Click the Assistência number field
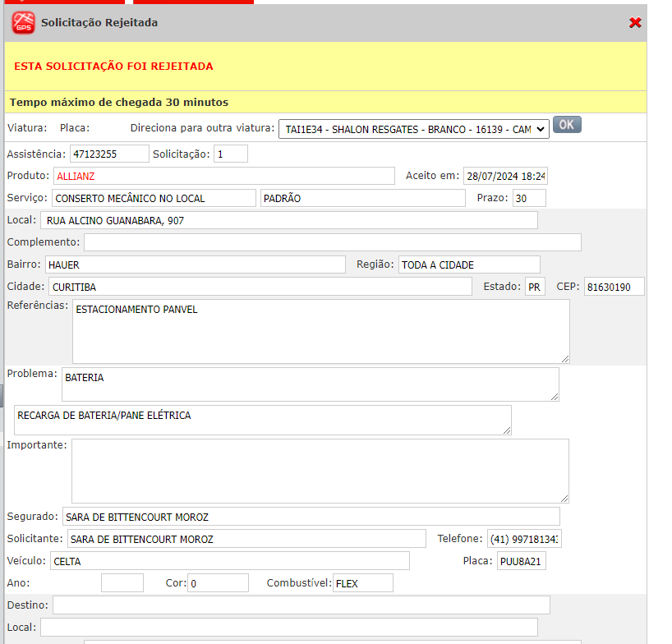 click(x=109, y=154)
